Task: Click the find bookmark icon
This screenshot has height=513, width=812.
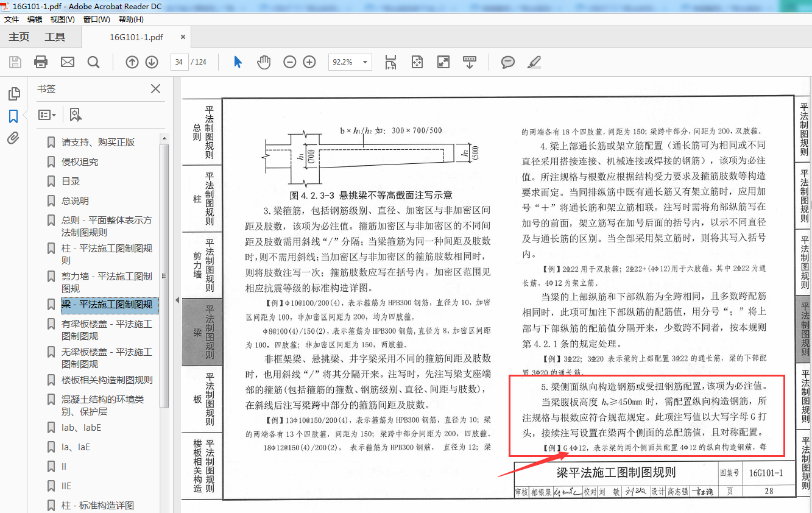Action: [x=76, y=115]
